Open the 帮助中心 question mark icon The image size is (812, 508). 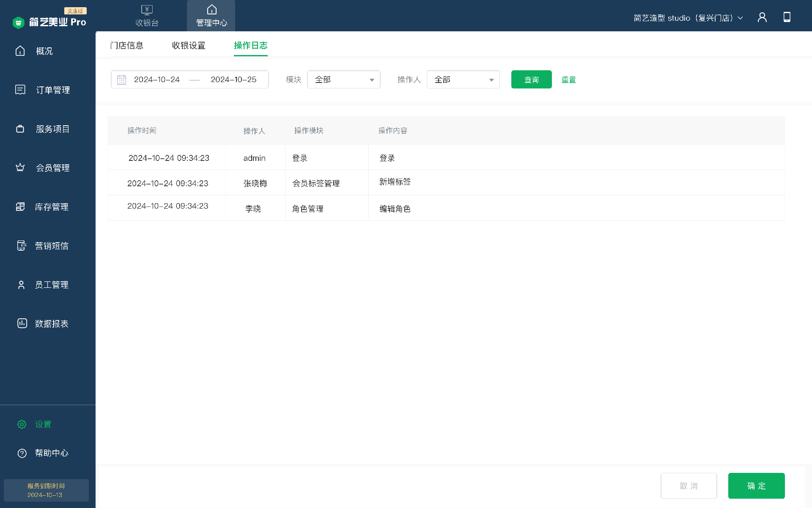(22, 453)
